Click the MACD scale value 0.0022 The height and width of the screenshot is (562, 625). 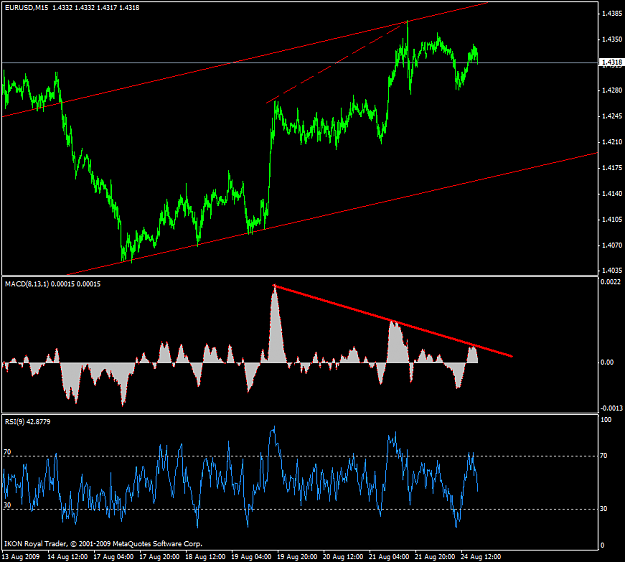pos(610,282)
